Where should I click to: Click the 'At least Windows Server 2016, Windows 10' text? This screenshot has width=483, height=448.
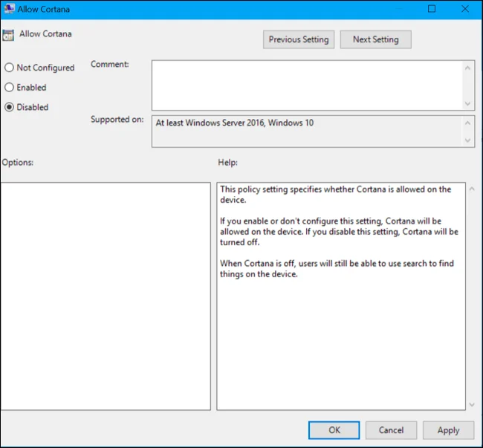click(234, 123)
